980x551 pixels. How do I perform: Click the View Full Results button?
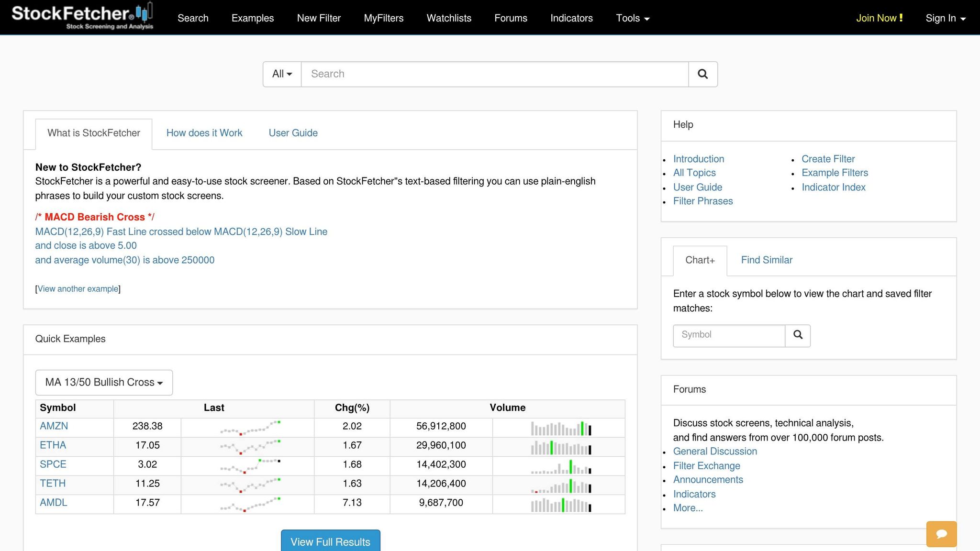[330, 541]
